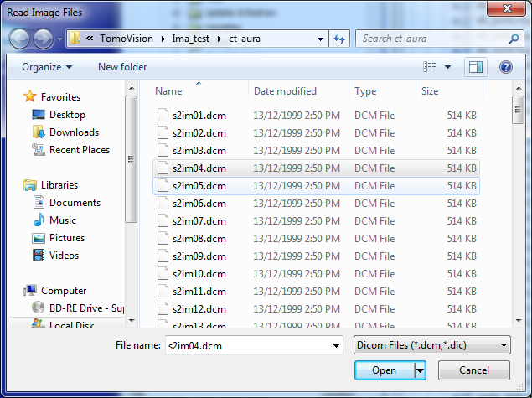Click the Cancel button
The height and width of the screenshot is (398, 532).
point(473,370)
